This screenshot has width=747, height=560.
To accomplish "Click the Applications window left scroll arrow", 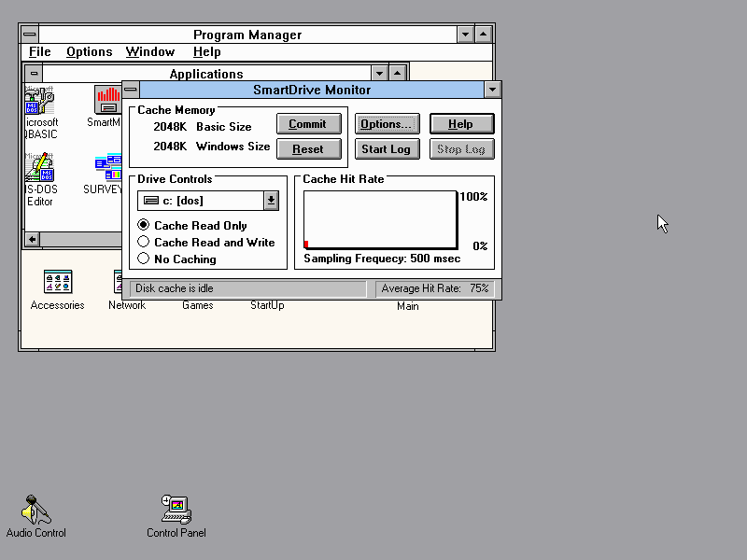I will [33, 240].
